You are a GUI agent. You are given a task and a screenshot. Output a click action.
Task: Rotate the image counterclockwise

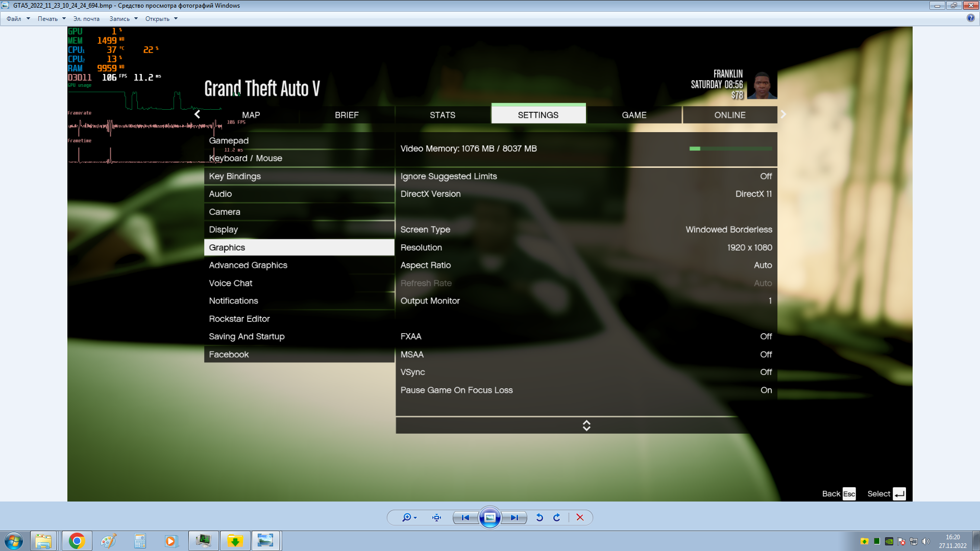540,517
